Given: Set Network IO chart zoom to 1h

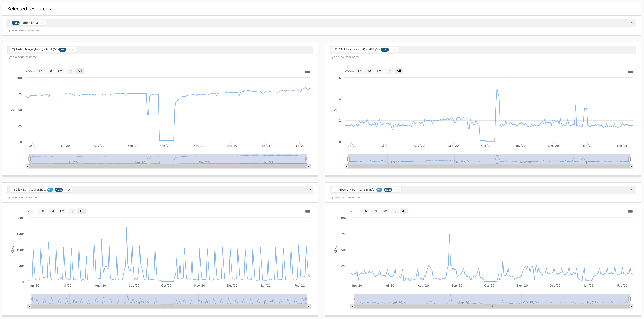Looking at the screenshot, I should tap(365, 211).
